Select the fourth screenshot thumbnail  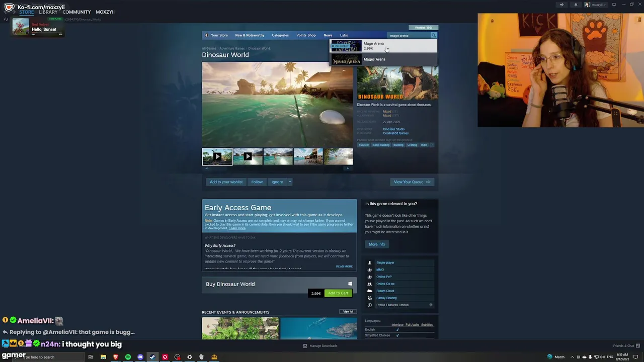click(308, 156)
